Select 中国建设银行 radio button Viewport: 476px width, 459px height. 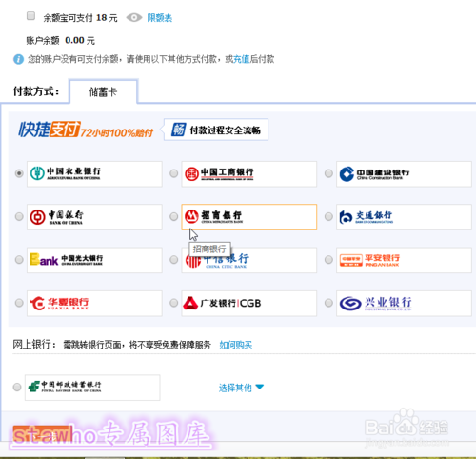(328, 173)
